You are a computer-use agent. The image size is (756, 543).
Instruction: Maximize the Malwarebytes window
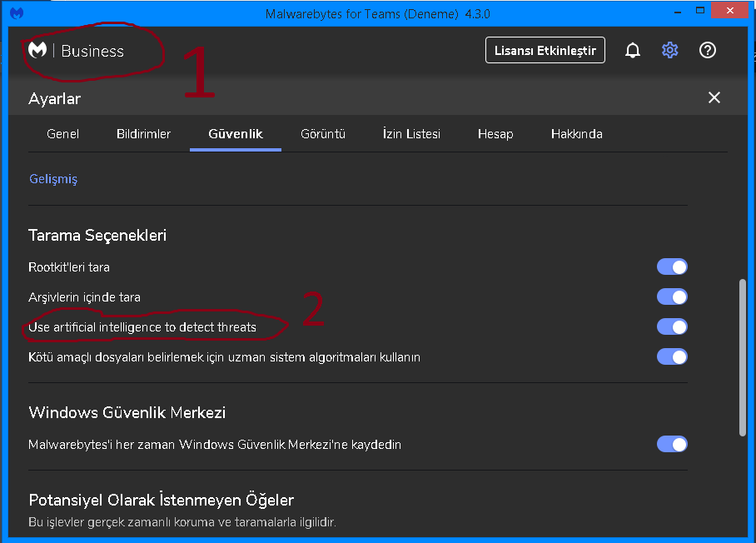[x=700, y=11]
